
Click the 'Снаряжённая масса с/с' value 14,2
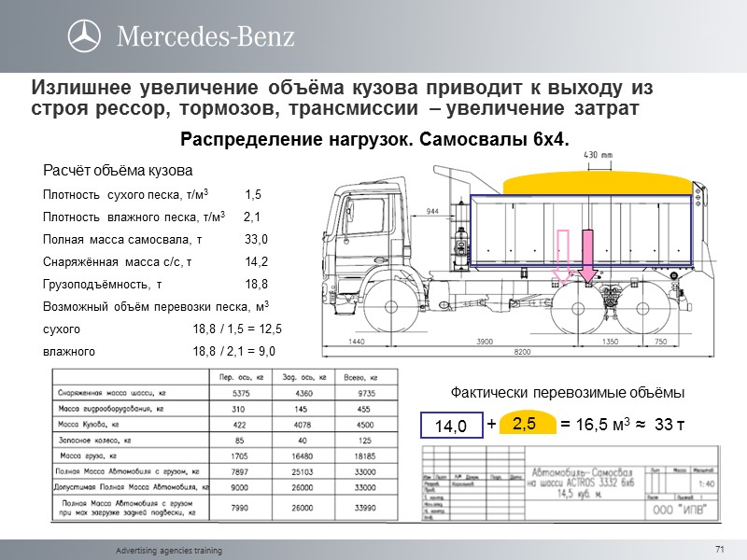tap(256, 262)
